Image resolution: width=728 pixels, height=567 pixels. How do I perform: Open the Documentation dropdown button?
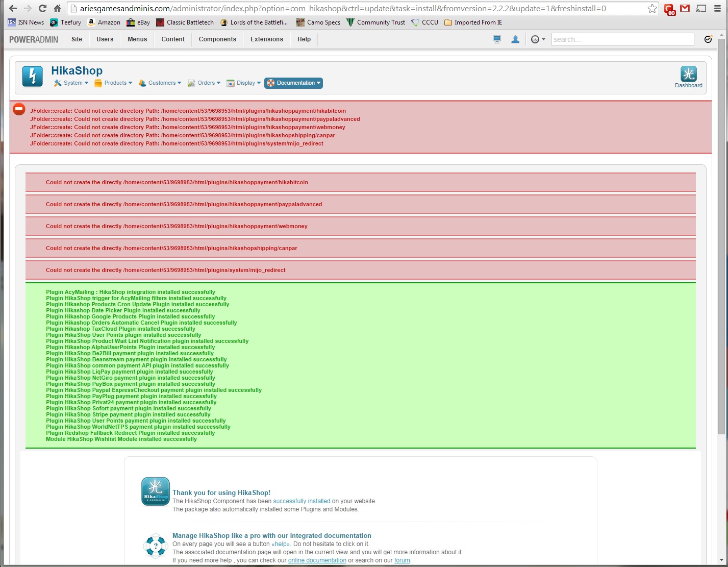click(x=293, y=83)
